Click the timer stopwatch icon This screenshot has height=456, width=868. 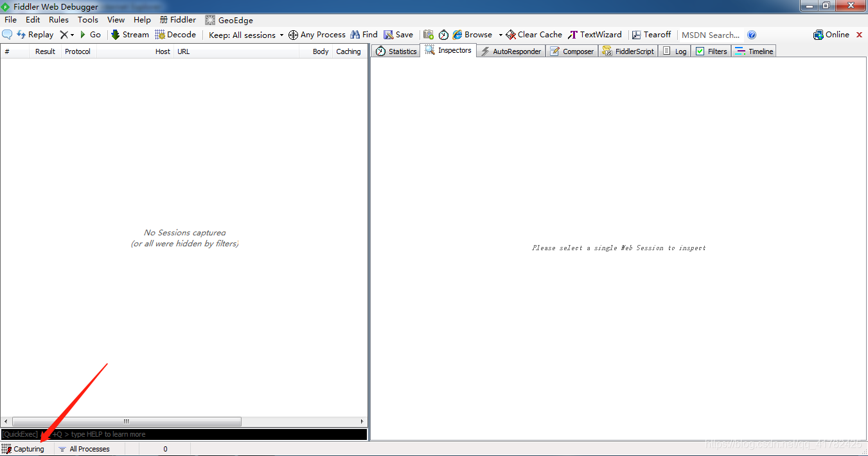click(x=443, y=35)
